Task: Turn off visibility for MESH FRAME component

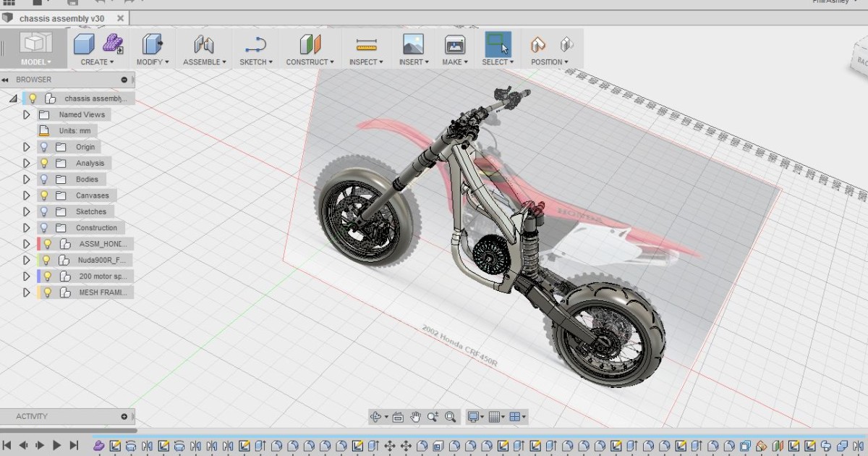Action: [x=48, y=292]
